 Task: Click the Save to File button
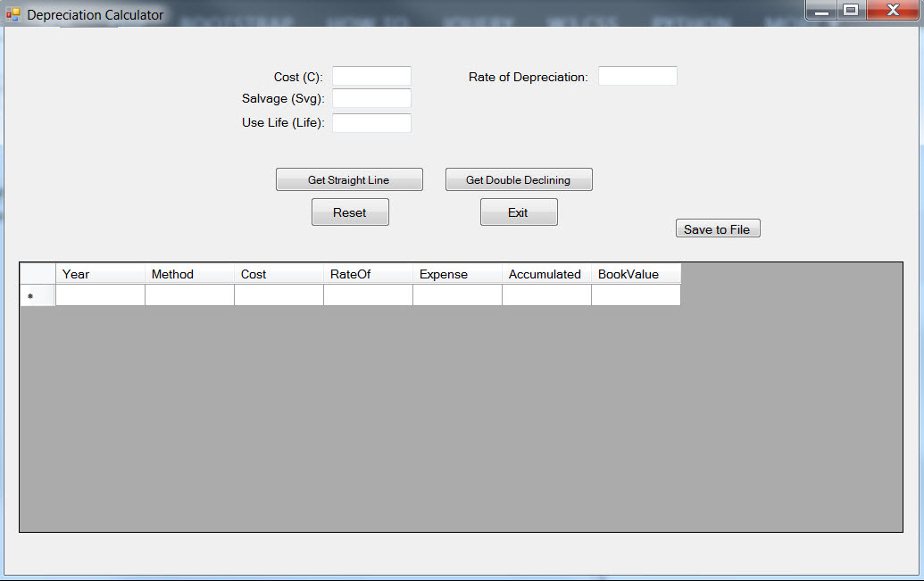pyautogui.click(x=717, y=228)
